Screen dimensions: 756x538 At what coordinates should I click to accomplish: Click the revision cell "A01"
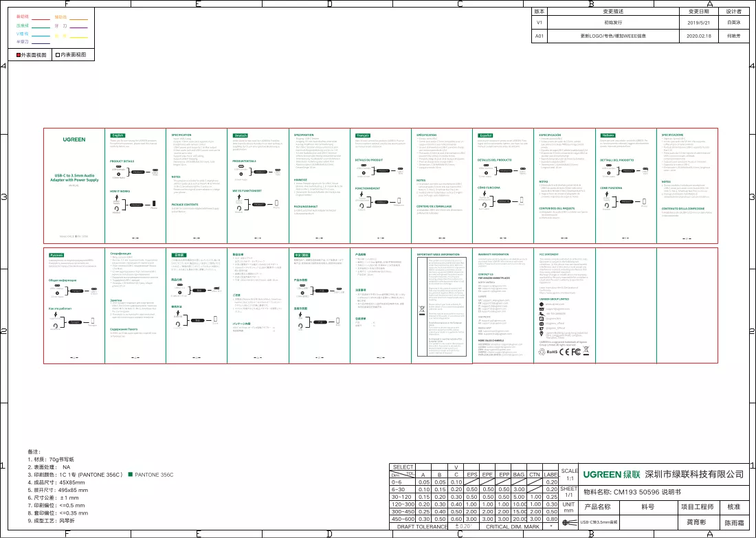coord(540,36)
